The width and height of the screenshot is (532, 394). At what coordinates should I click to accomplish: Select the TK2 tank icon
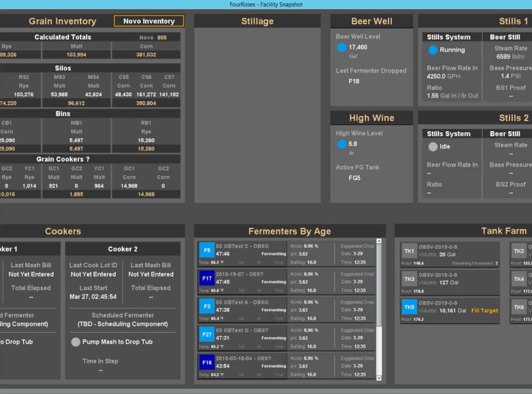(x=518, y=251)
